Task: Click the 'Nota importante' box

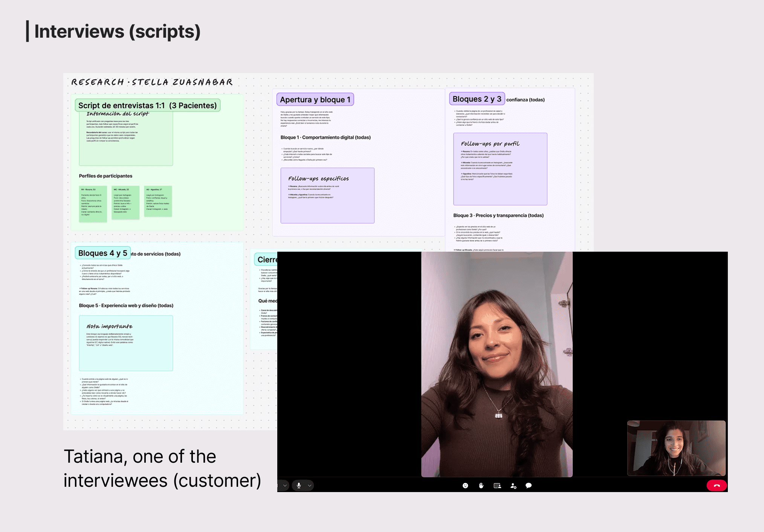Action: 126,343
